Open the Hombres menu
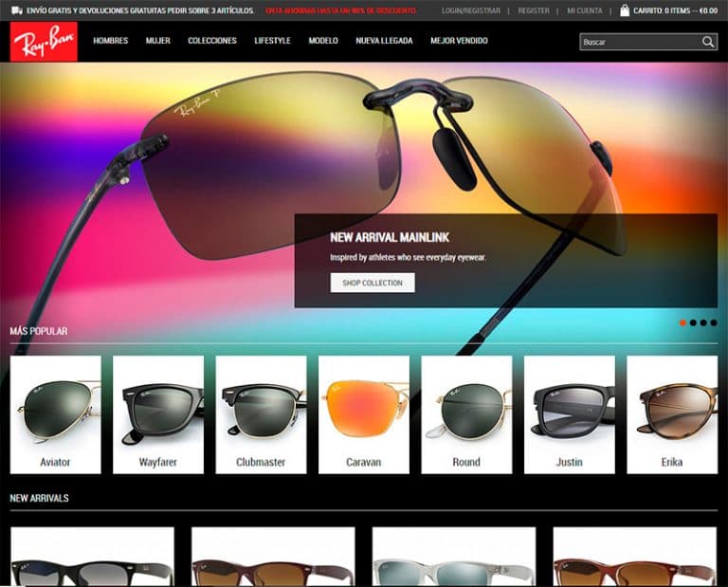The height and width of the screenshot is (587, 728). 111,41
